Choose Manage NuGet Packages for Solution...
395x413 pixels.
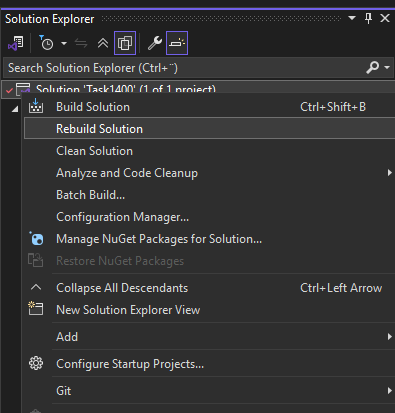pyautogui.click(x=210, y=239)
